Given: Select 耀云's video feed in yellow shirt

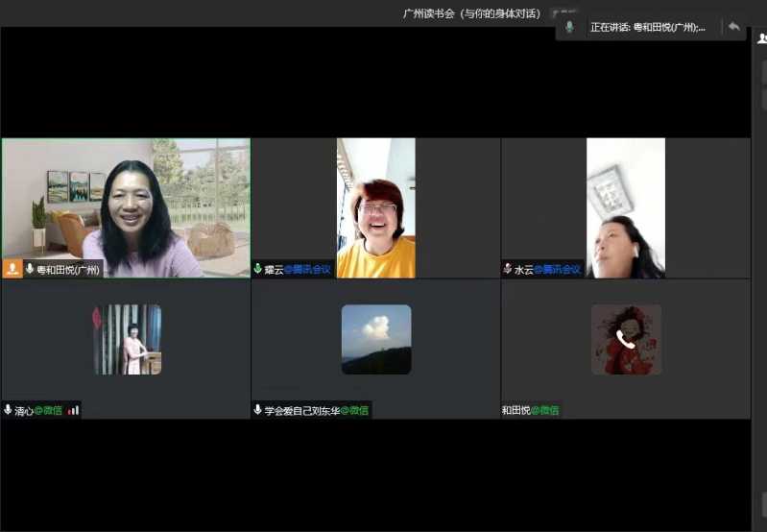Looking at the screenshot, I should coord(375,206).
